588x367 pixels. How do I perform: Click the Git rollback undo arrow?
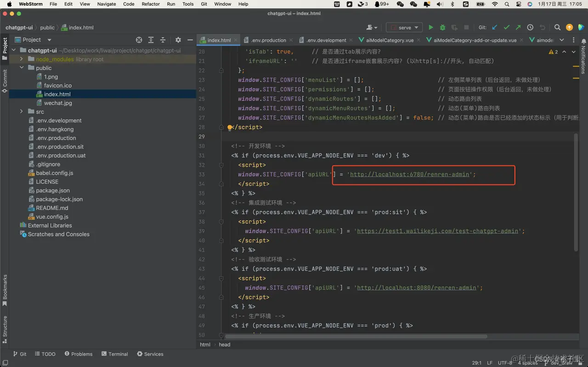[542, 28]
